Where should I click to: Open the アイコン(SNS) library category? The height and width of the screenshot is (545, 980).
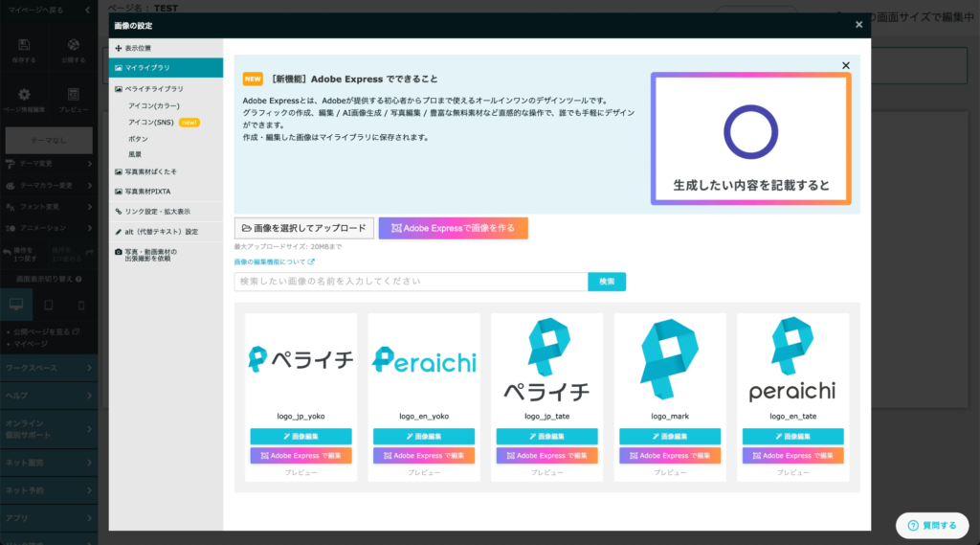point(153,122)
